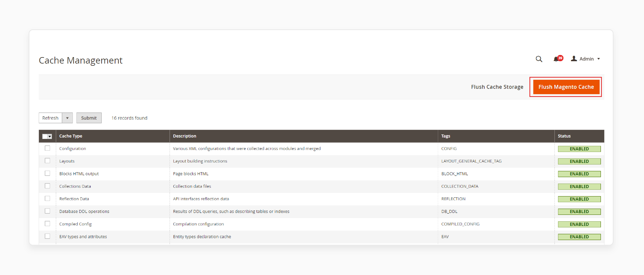The width and height of the screenshot is (644, 275).
Task: Open mass-select dropdown arrow in table header
Action: (x=50, y=136)
